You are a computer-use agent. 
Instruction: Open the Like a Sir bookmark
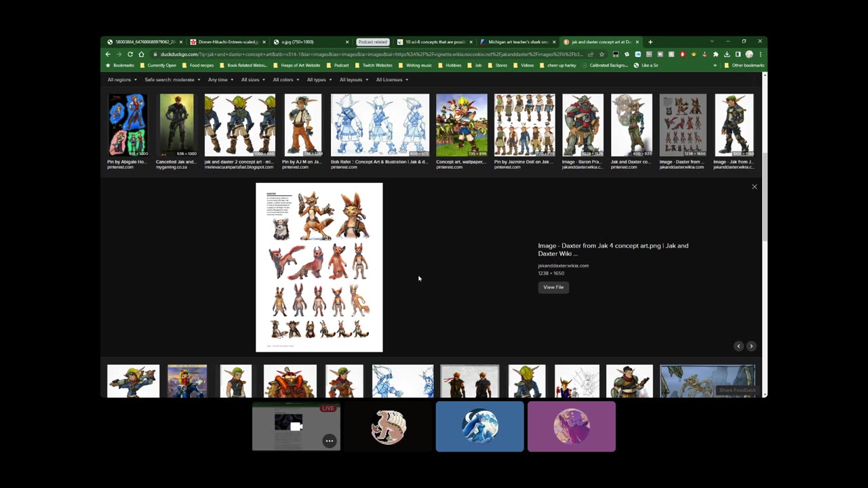(x=646, y=66)
